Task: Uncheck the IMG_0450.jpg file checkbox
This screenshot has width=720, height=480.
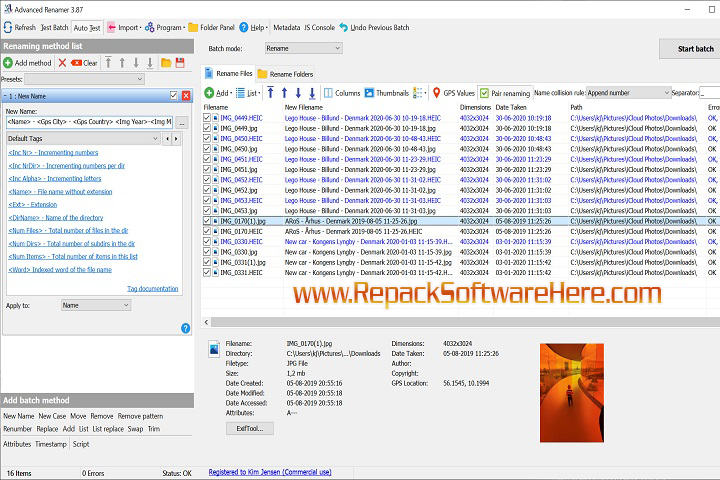Action: pos(207,148)
